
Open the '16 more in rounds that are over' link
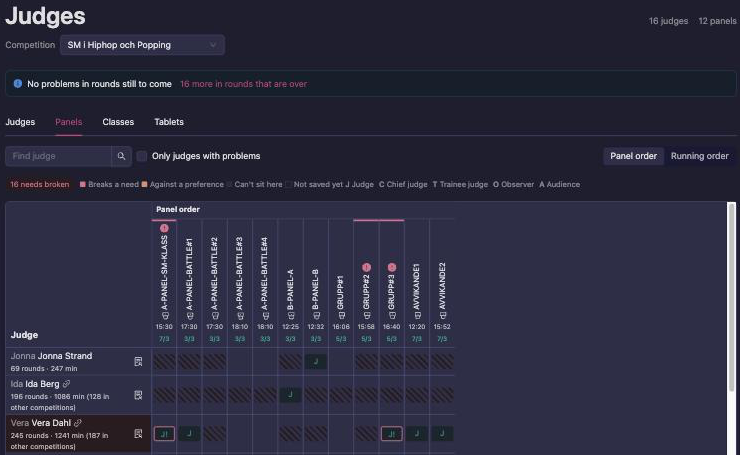(244, 84)
